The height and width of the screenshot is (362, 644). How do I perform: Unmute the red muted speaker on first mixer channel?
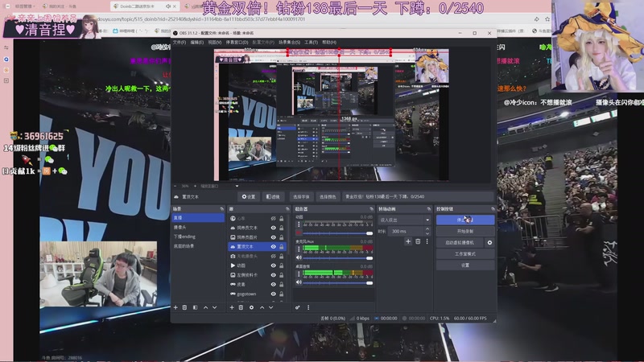pos(299,232)
